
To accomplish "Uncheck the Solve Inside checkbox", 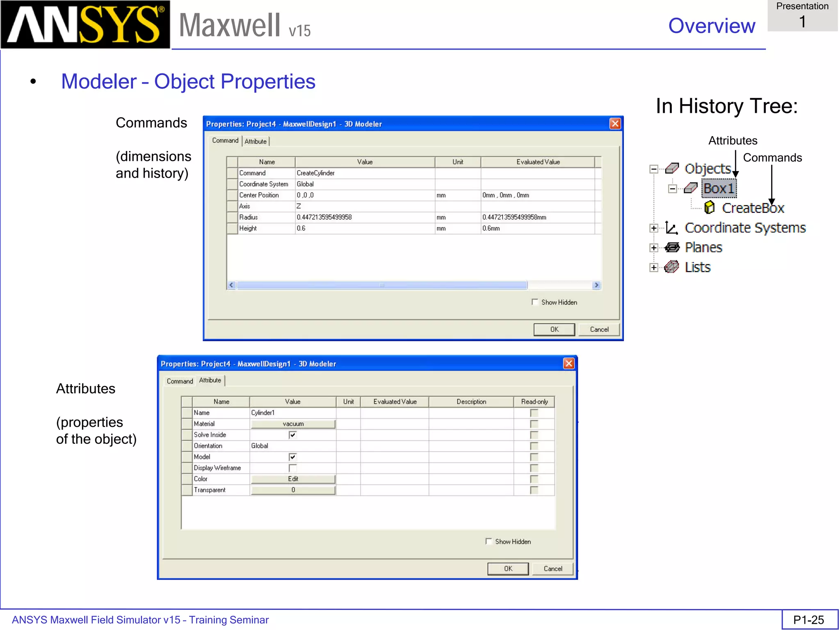I will coord(292,435).
